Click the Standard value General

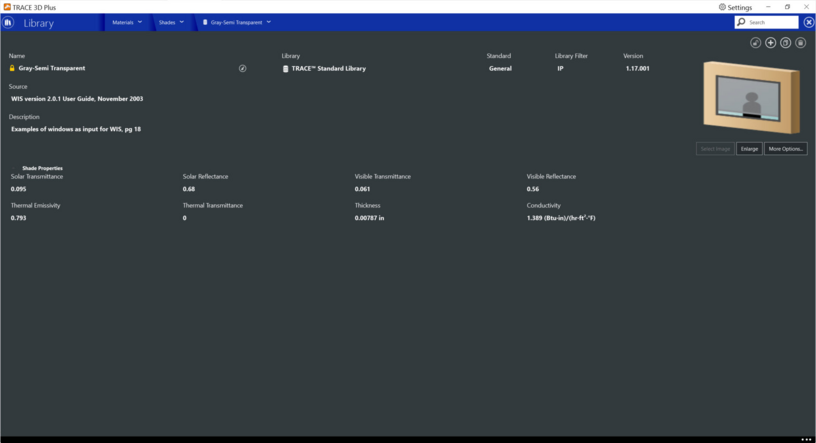click(500, 69)
